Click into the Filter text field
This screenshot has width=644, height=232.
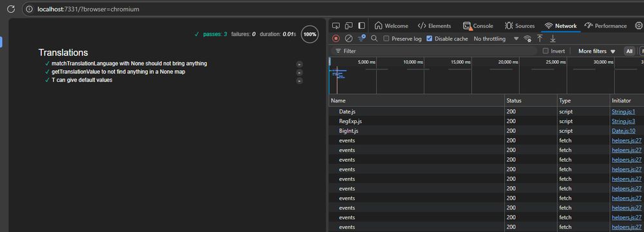(434, 51)
